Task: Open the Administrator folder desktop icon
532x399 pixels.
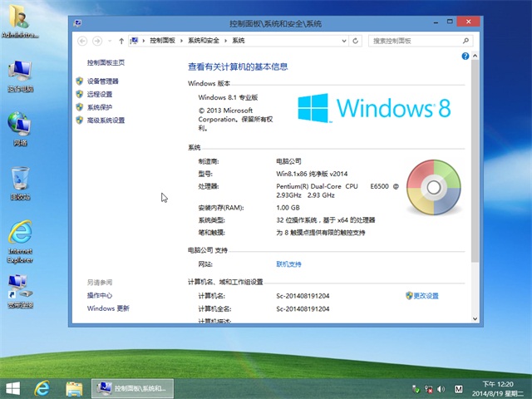Action: 20,20
